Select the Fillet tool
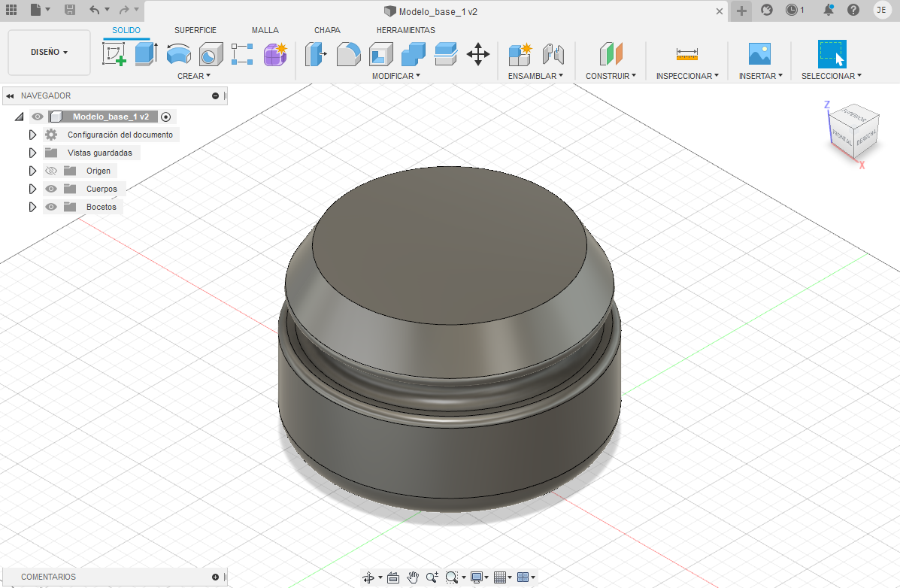This screenshot has height=588, width=900. click(x=348, y=54)
